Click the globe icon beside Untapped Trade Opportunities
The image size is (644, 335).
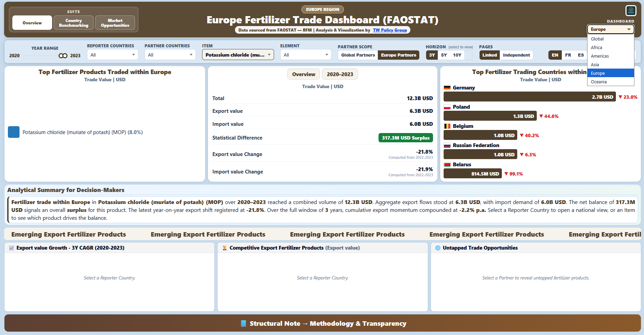[438, 248]
